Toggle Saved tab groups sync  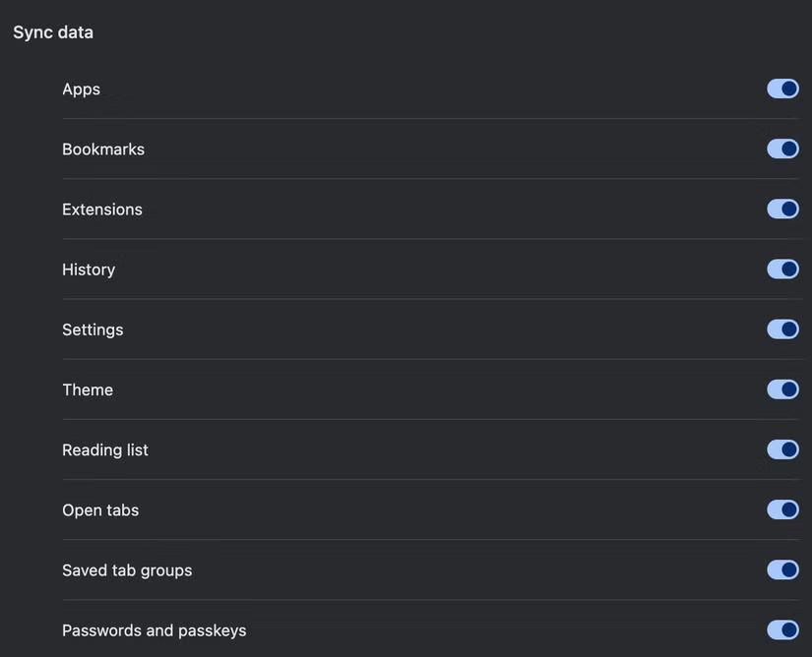coord(782,568)
